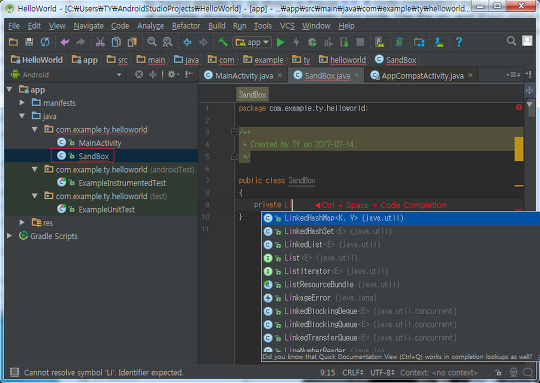Click the project panel settings gear icon
540x383 pixels.
[173, 74]
